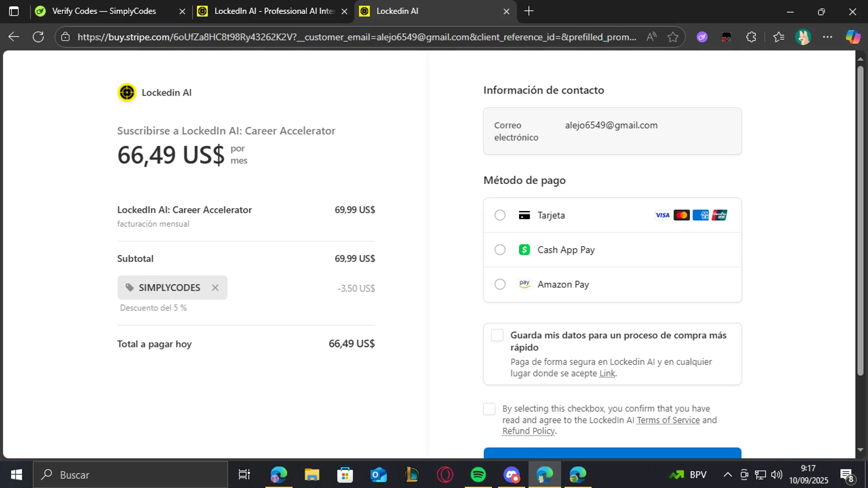
Task: Remove the SIMPLYCODES promo code
Action: [x=215, y=287]
